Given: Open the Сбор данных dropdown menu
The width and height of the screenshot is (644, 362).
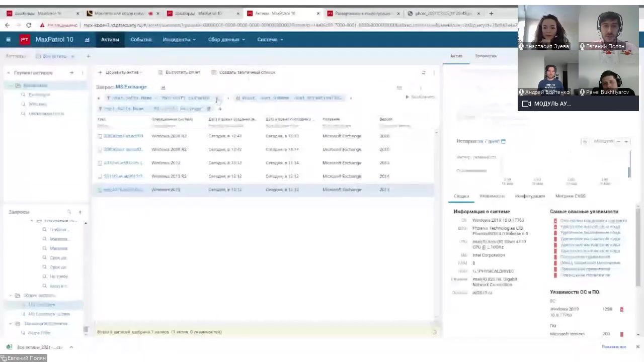Looking at the screenshot, I should tap(226, 39).
